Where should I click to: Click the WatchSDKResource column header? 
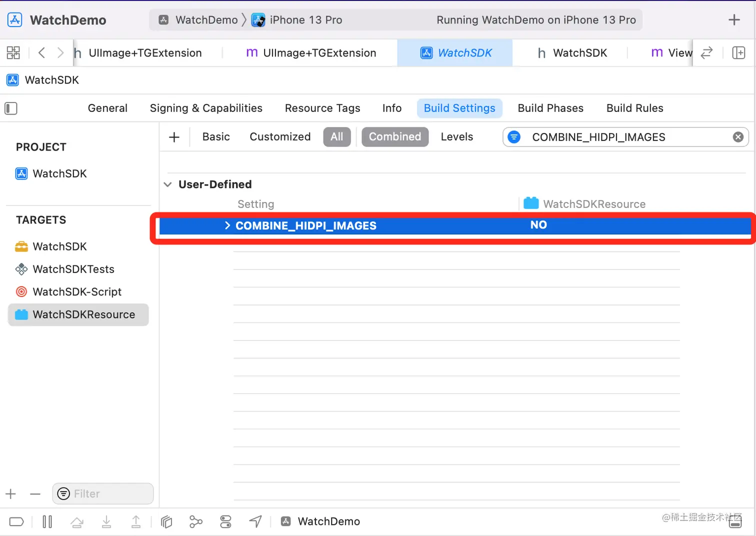coord(585,204)
